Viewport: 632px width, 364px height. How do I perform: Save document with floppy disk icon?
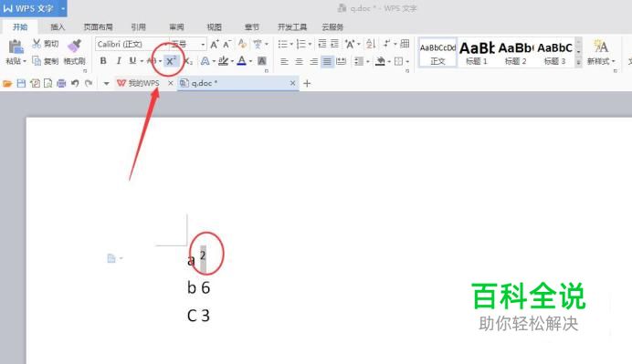coord(21,83)
